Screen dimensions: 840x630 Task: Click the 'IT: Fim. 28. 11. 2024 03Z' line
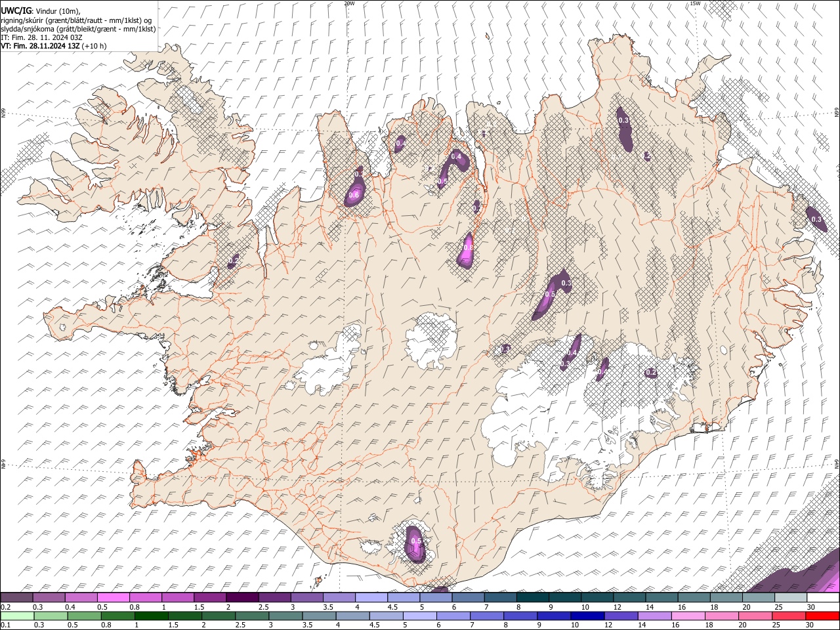pyautogui.click(x=42, y=37)
